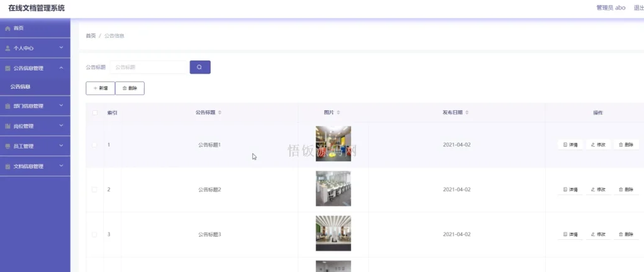Screen dimensions: 644x272
Task: Sort by 发布日期 column arrows
Action: [467, 113]
